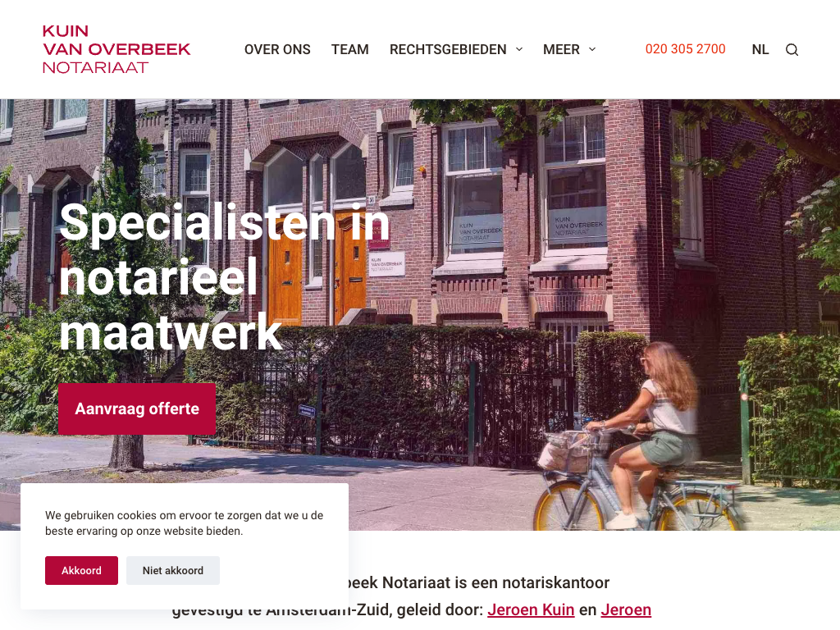Switch language via NL selector
The image size is (840, 630).
click(x=760, y=50)
